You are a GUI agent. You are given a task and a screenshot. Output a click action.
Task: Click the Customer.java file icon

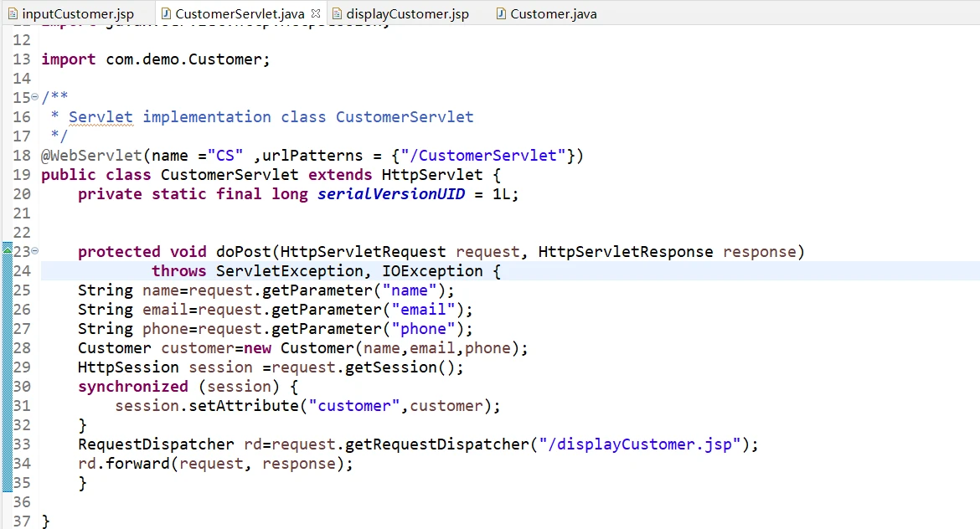pos(501,13)
